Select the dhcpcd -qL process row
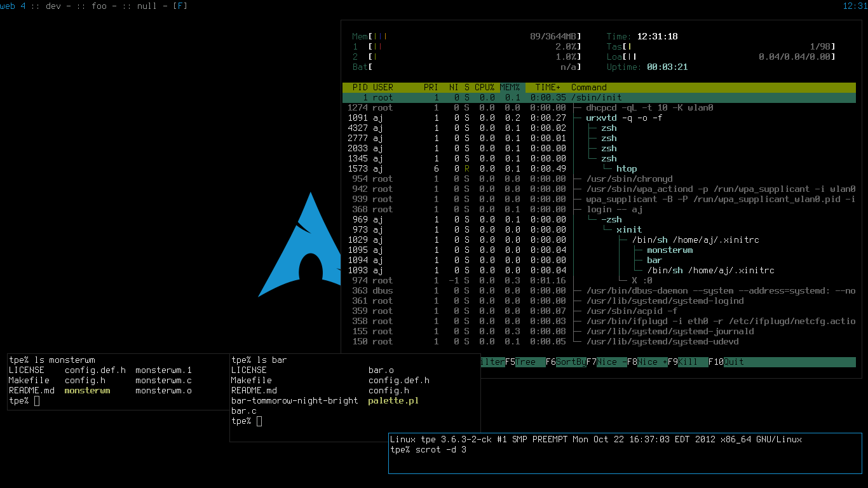 click(599, 108)
